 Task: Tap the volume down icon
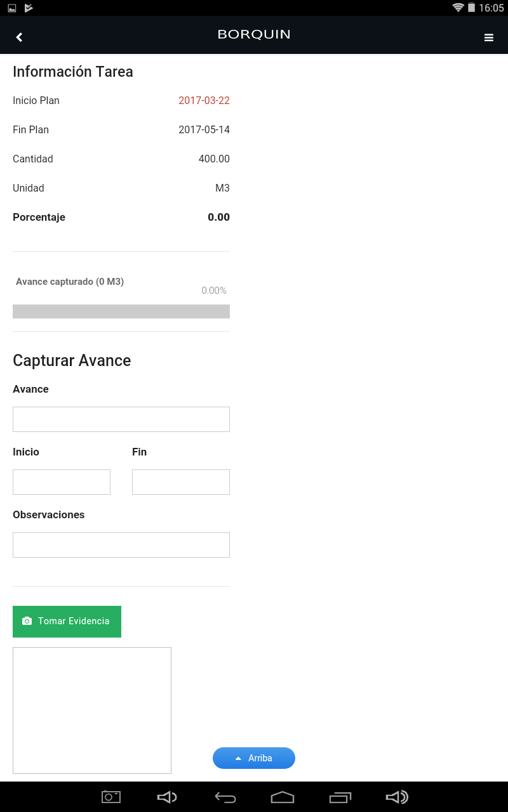pyautogui.click(x=167, y=797)
